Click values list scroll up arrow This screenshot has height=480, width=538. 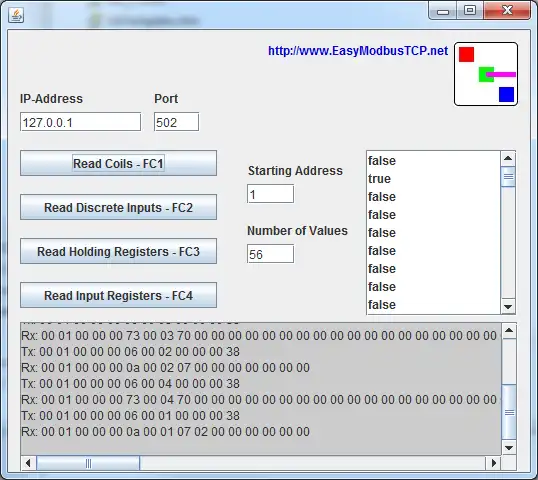508,159
